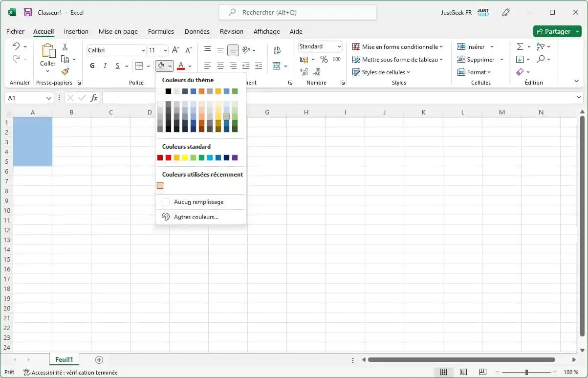The width and height of the screenshot is (588, 378).
Task: Click the Fill down arrow icon in Édition
Action: pyautogui.click(x=520, y=59)
